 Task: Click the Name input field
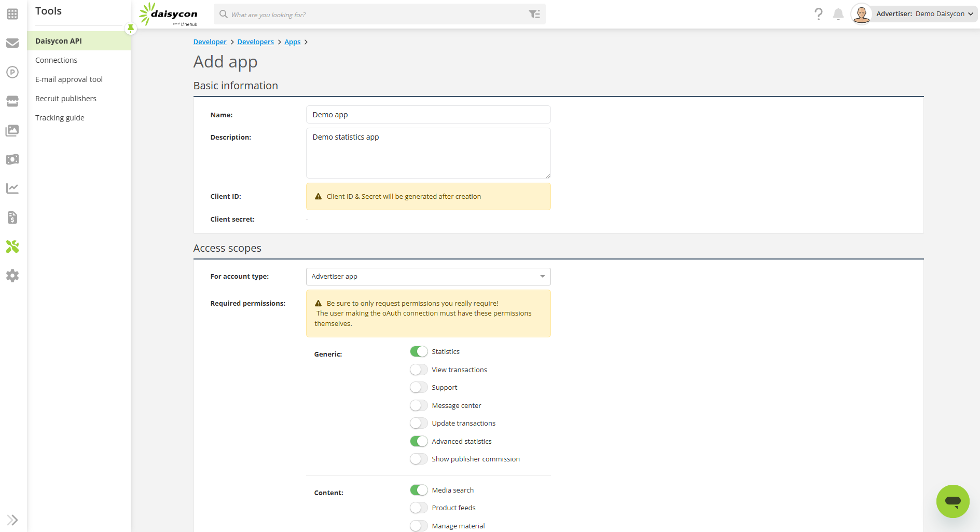coord(428,115)
